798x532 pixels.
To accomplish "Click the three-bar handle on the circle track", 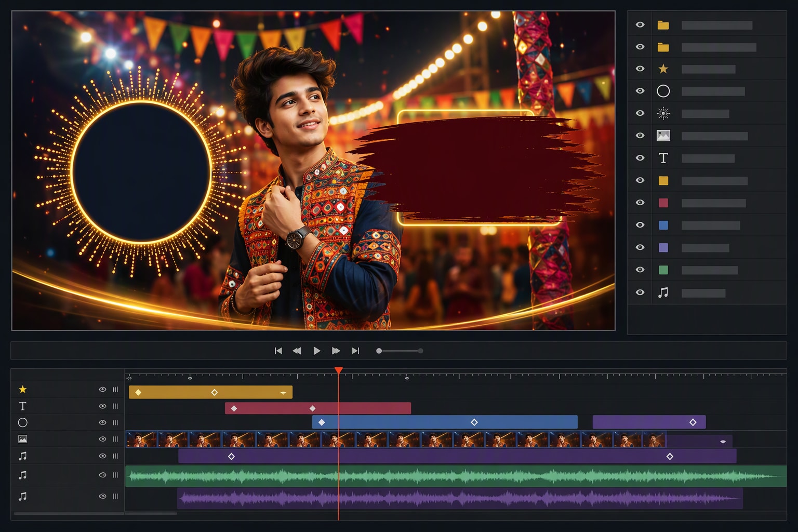I will click(115, 422).
